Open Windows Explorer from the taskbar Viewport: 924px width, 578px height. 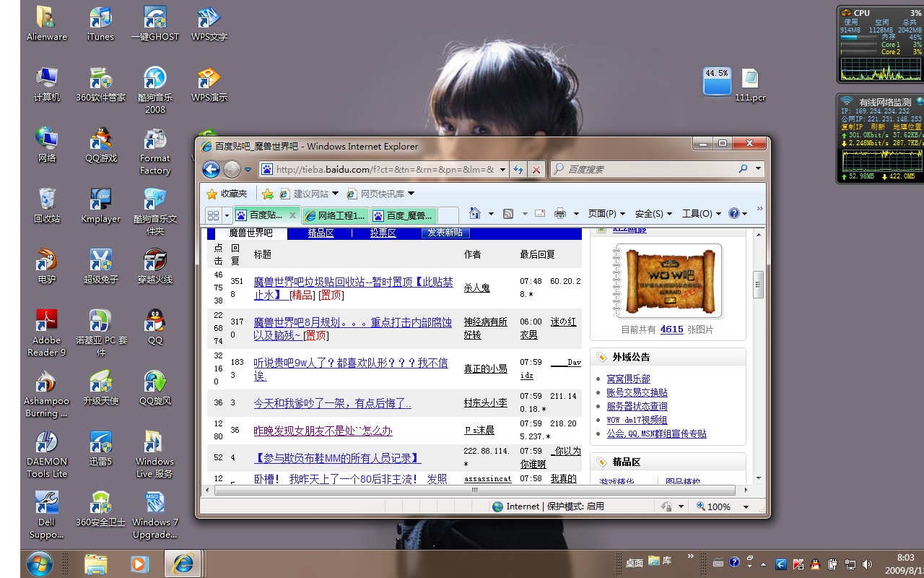pos(96,564)
